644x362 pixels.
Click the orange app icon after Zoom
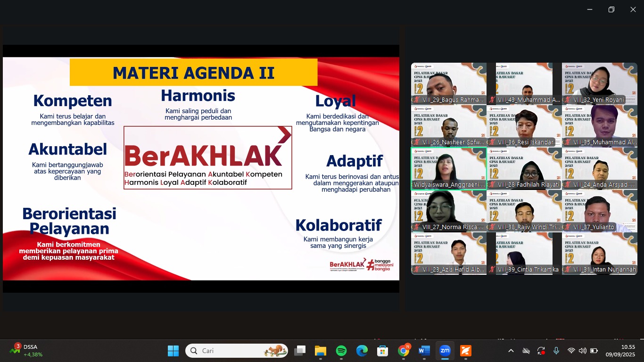tap(465, 351)
